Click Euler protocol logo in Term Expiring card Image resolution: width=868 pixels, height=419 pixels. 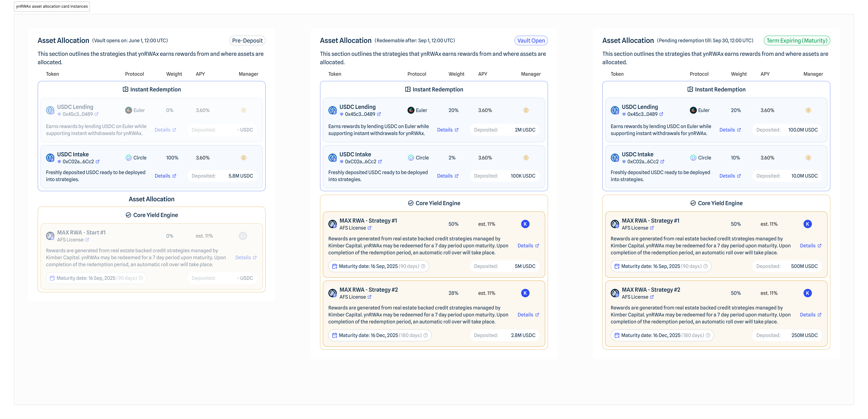click(x=693, y=110)
